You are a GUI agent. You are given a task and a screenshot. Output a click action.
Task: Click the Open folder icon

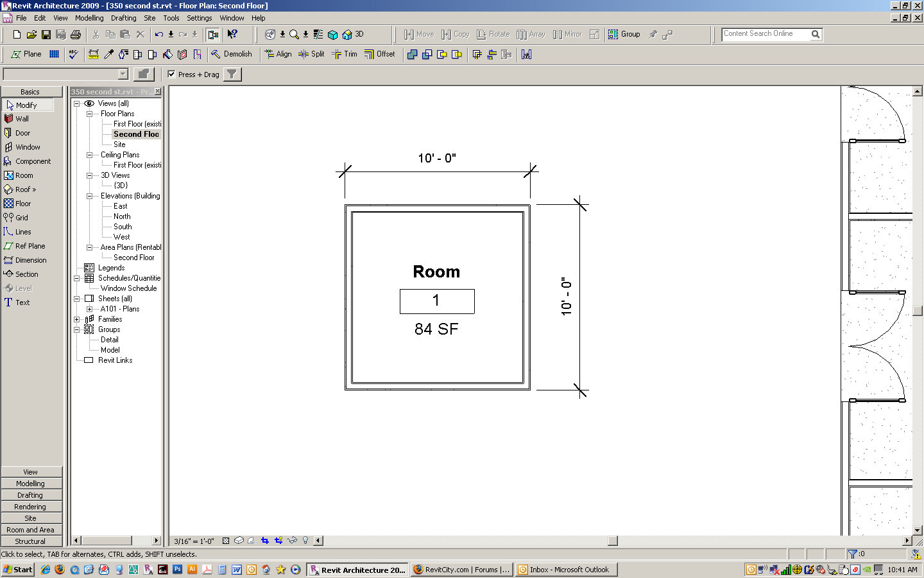[x=31, y=35]
